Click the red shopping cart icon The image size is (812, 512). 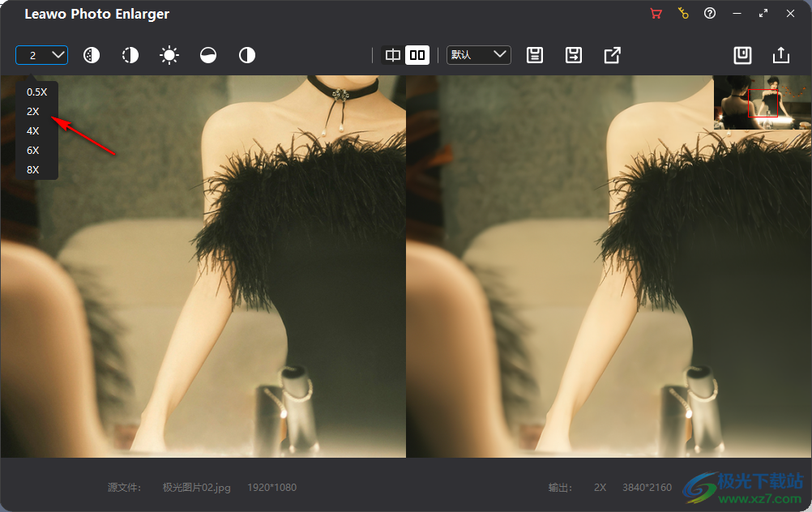click(x=656, y=14)
